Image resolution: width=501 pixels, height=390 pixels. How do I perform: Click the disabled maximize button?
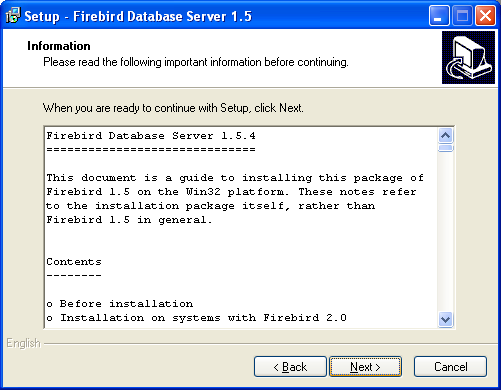click(x=462, y=16)
